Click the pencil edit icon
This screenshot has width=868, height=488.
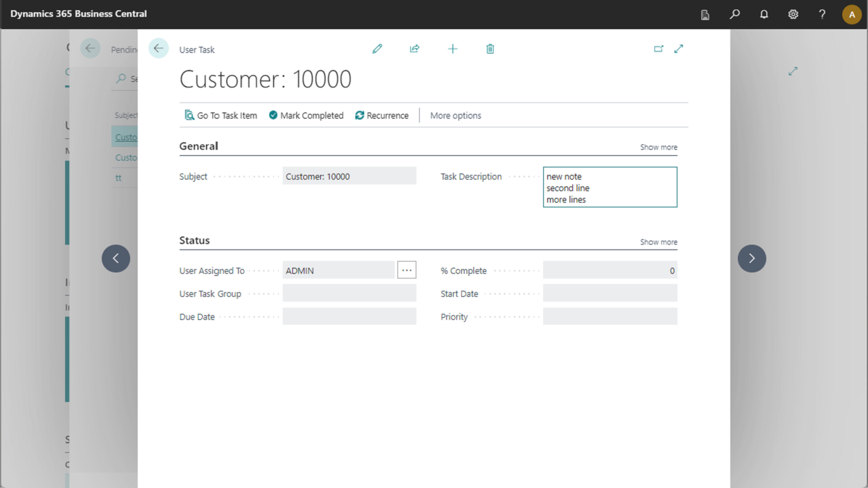point(377,49)
